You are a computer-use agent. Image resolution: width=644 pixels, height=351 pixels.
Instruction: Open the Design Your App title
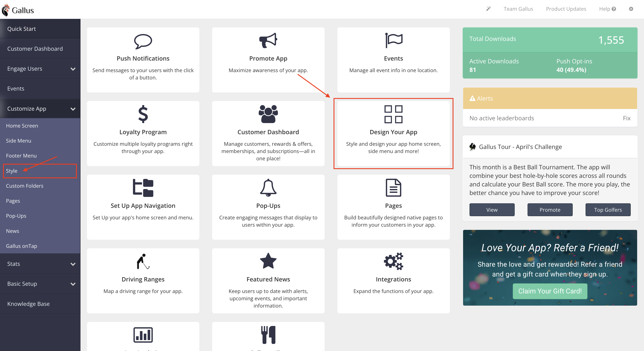click(393, 132)
